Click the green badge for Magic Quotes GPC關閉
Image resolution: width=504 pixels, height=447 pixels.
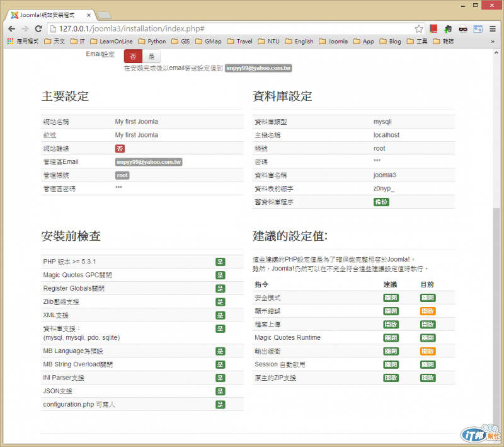(220, 276)
